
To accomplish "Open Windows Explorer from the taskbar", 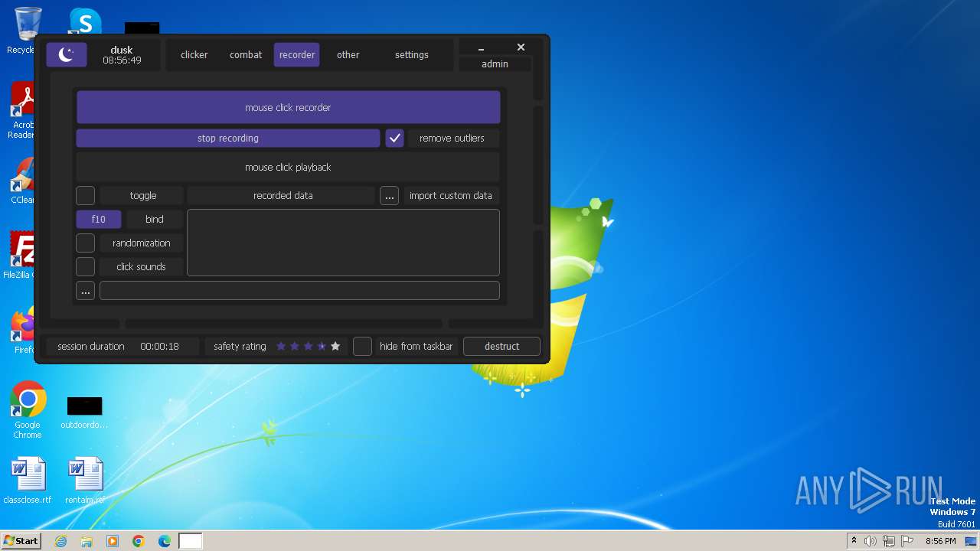I will (87, 541).
